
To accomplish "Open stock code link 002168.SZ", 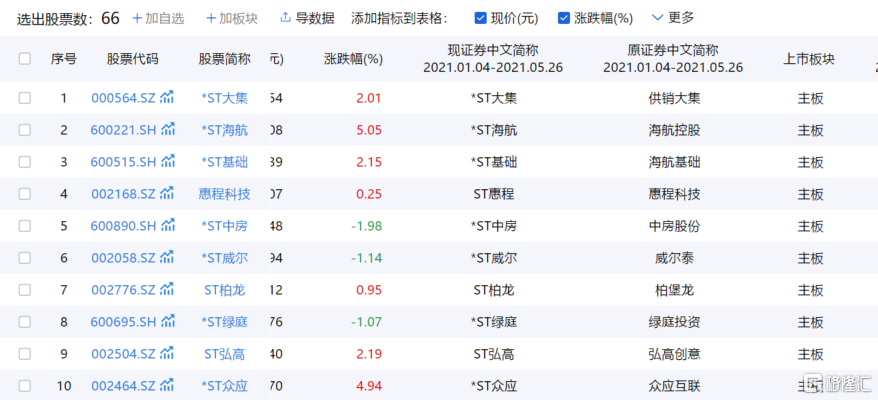I will (124, 194).
